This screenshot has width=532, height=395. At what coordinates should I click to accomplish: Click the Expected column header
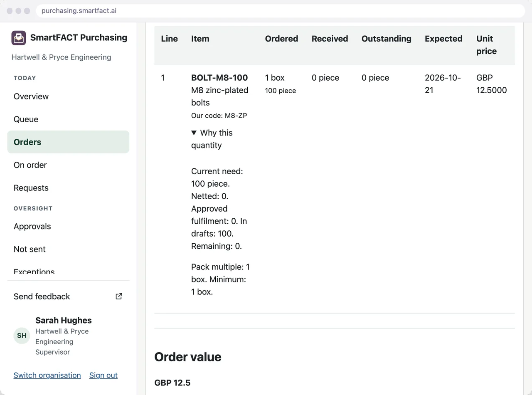click(x=443, y=39)
